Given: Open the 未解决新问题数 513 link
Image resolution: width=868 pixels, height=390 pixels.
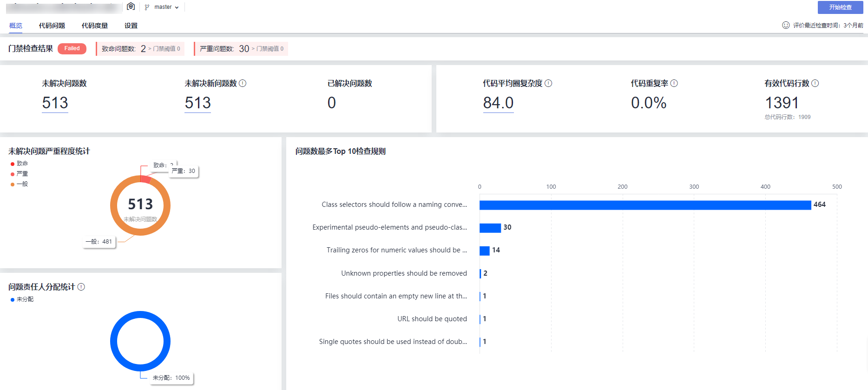Looking at the screenshot, I should (x=197, y=103).
